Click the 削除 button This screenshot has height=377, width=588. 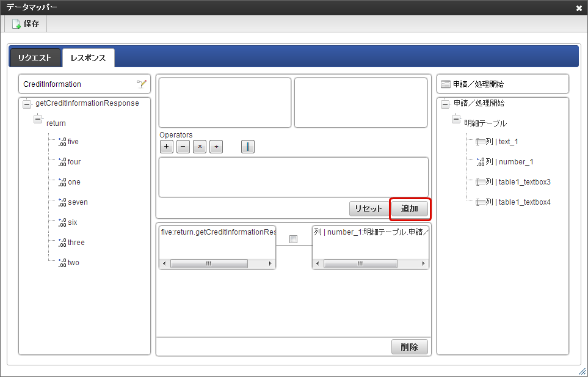410,347
